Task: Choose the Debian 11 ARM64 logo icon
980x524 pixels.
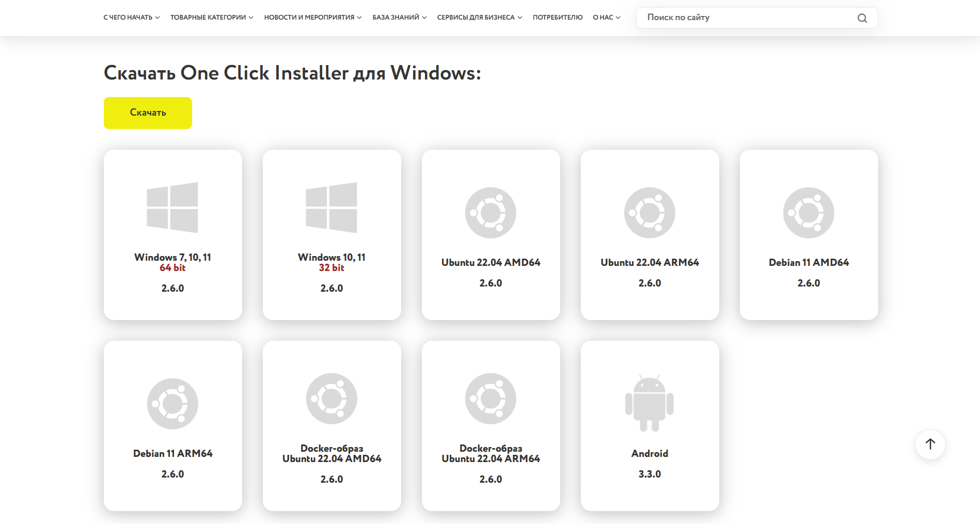Action: tap(172, 404)
